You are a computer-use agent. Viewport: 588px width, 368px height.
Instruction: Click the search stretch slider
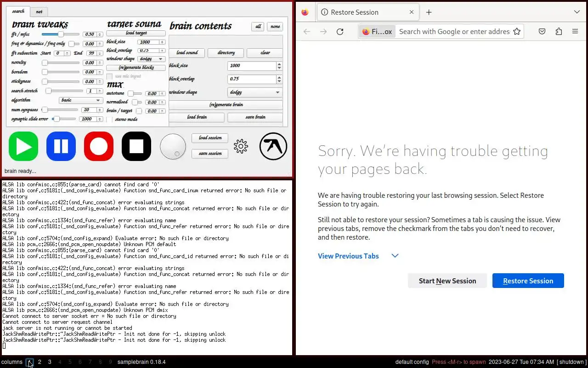pos(64,91)
